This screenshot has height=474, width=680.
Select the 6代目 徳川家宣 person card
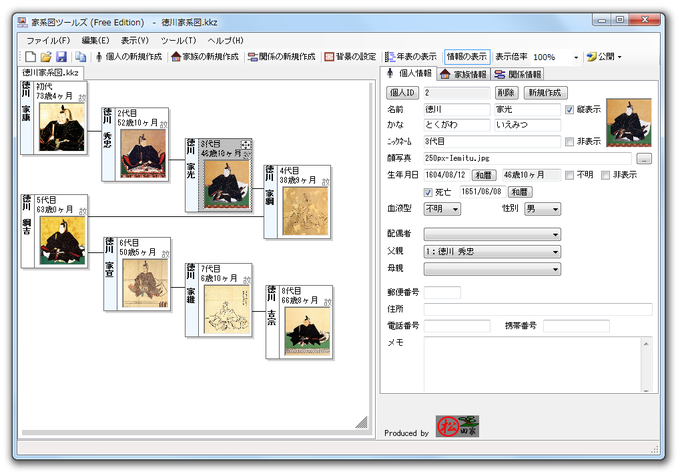coord(137,274)
